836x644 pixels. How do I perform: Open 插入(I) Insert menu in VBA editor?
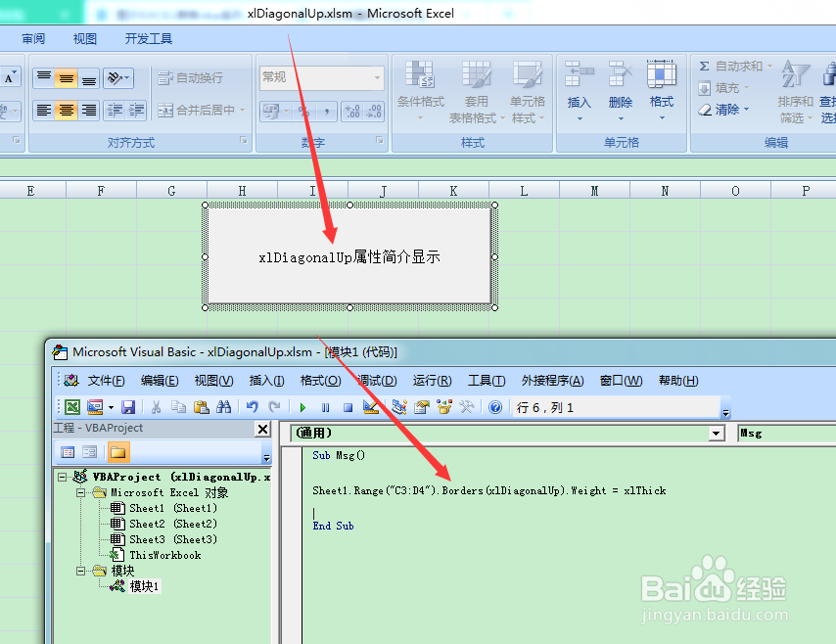click(x=266, y=381)
